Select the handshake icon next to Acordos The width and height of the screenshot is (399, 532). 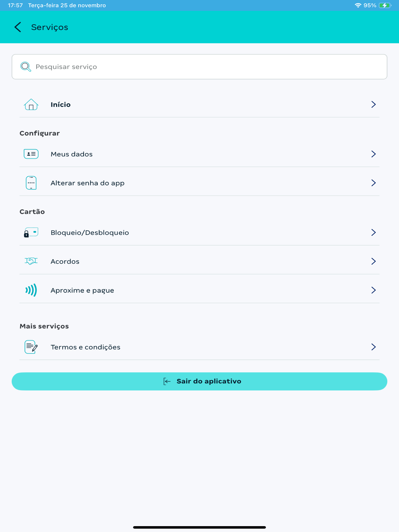click(x=31, y=261)
